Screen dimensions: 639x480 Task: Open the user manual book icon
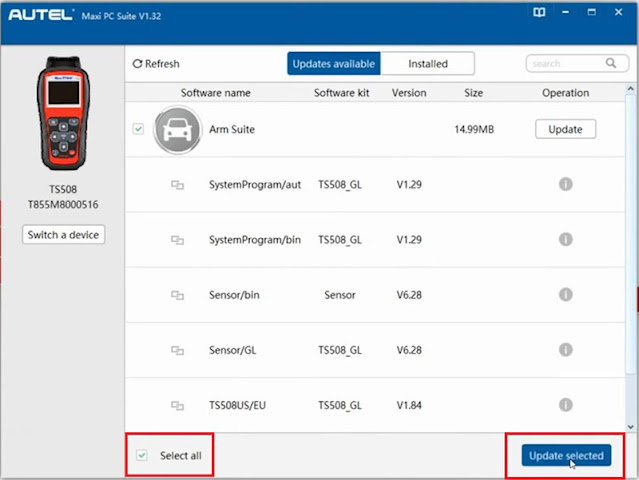(539, 12)
